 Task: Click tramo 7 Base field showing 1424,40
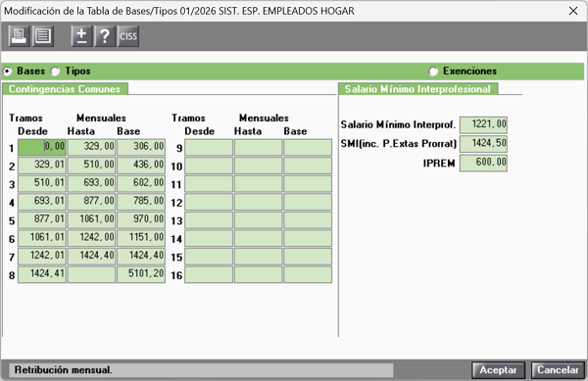(141, 257)
